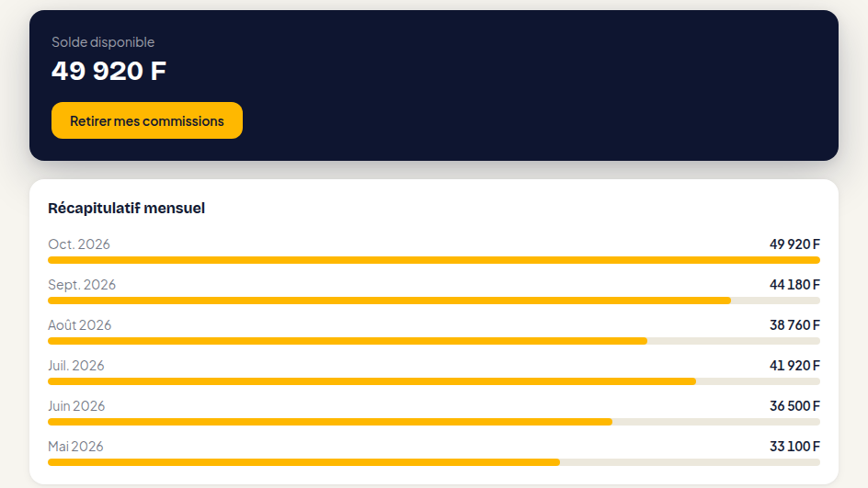Click the Retirer mes commissions button
Screen dimensions: 868x488
point(147,120)
